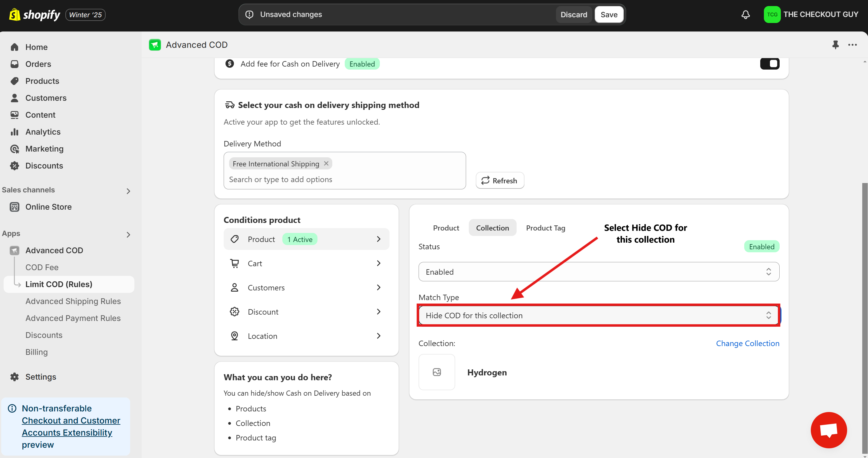Viewport: 868px width, 458px height.
Task: Click the Winter '25 badge
Action: tap(85, 15)
